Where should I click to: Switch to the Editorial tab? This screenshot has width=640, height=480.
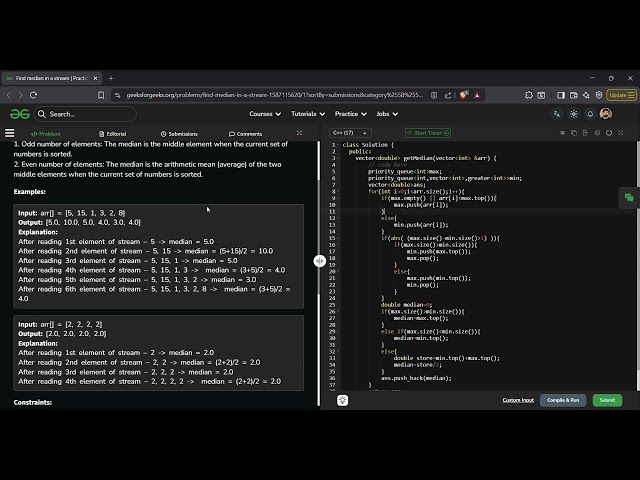[x=113, y=134]
